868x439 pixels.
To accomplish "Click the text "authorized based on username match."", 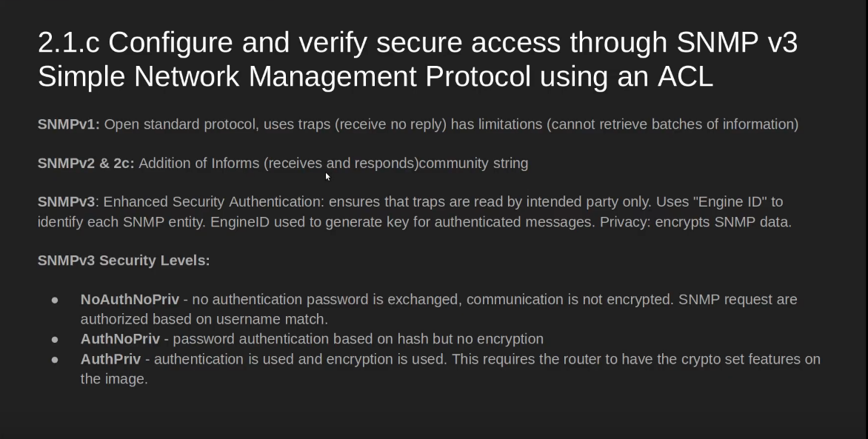I will (x=204, y=319).
